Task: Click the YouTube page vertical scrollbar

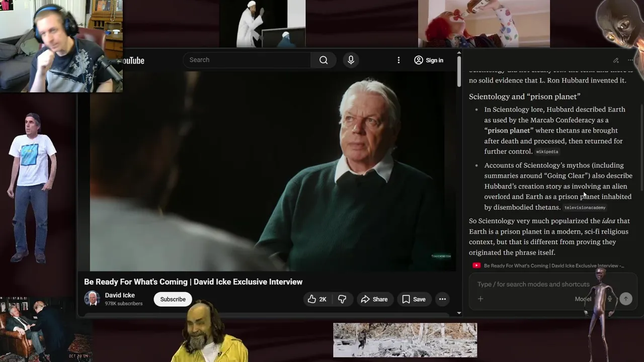Action: tap(459, 71)
